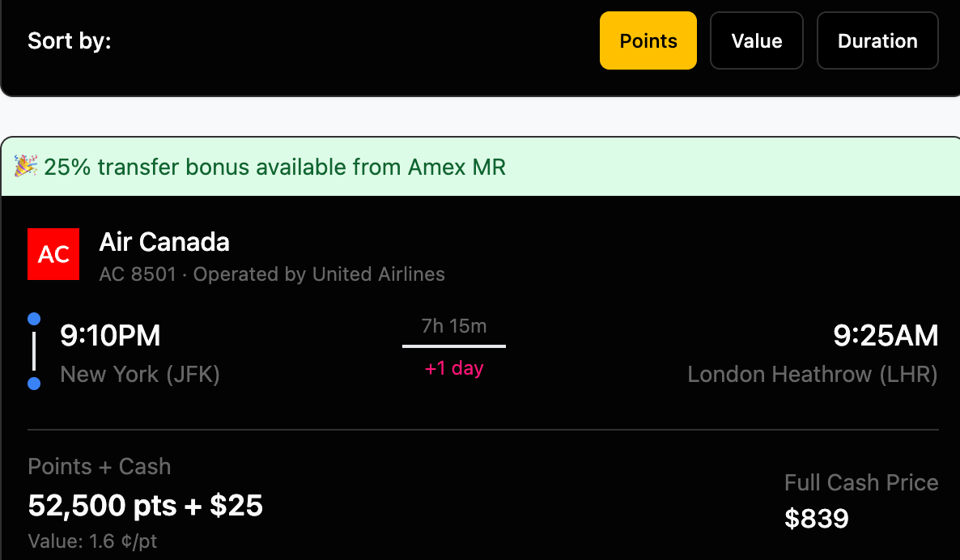The width and height of the screenshot is (960, 560).
Task: Click the Air Canada airline name
Action: click(164, 242)
